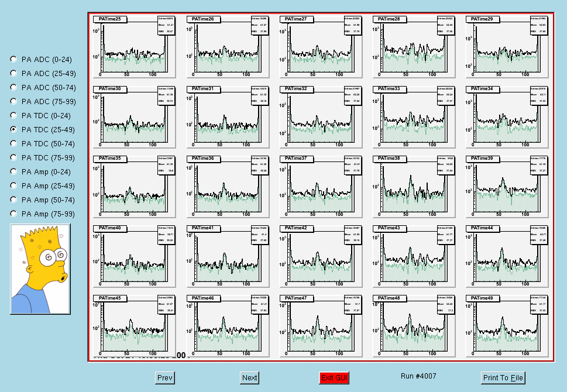567x392 pixels.
Task: Click Print To File button
Action: pos(503,377)
